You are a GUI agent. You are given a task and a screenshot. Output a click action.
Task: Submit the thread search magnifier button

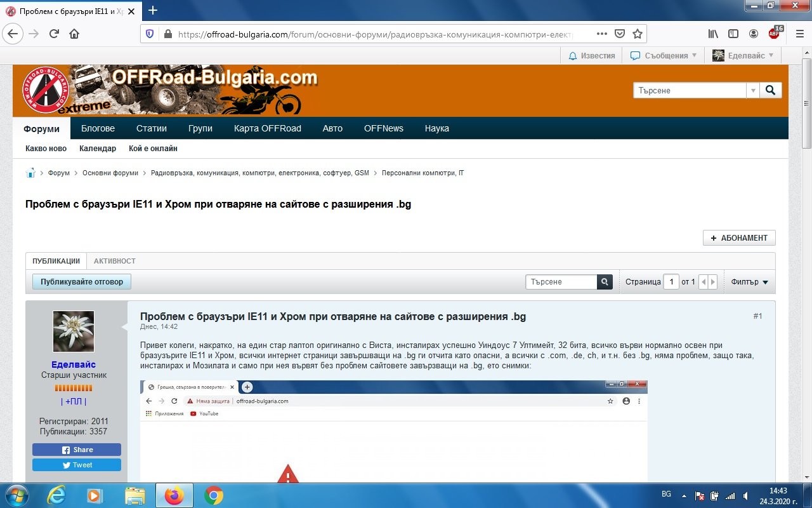click(605, 282)
